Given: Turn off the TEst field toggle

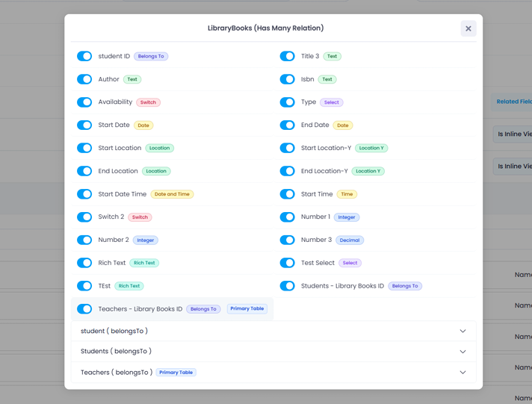Looking at the screenshot, I should point(84,286).
